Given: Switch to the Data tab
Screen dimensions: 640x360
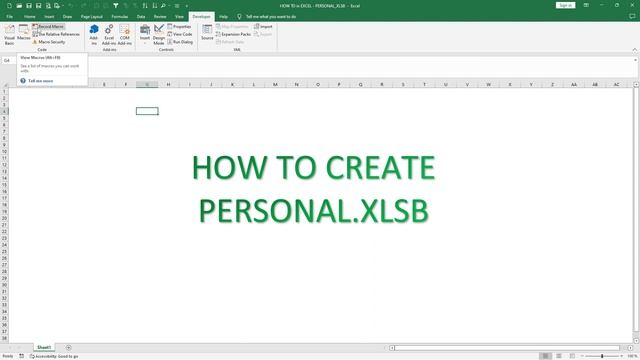Looking at the screenshot, I should (141, 17).
